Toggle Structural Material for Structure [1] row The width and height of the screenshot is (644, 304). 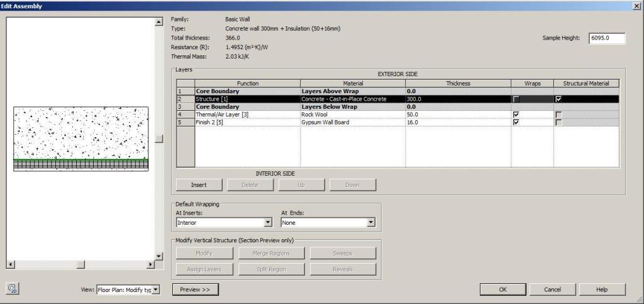tap(558, 99)
